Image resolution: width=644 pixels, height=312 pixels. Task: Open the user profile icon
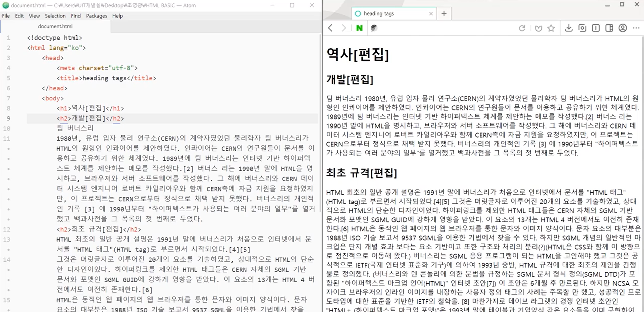(623, 28)
